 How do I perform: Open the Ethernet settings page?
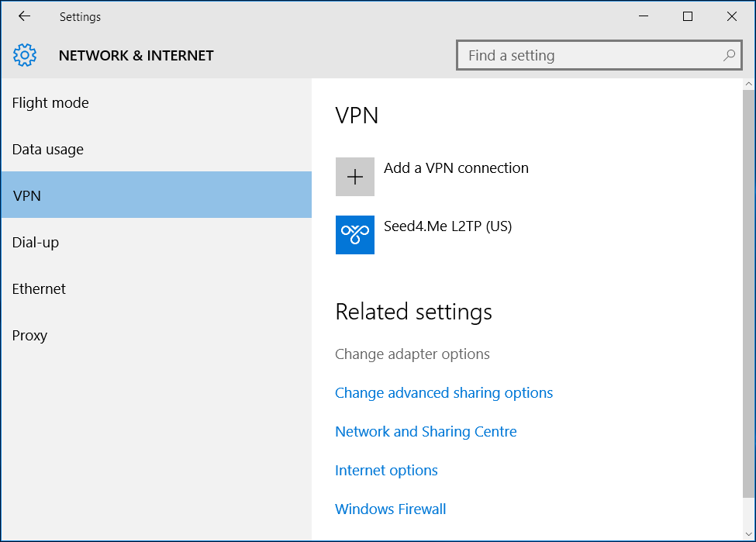click(x=39, y=288)
